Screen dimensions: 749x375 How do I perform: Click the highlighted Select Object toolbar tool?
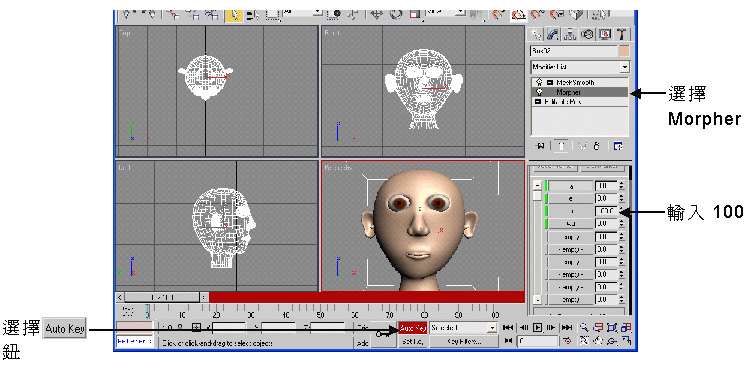point(233,15)
